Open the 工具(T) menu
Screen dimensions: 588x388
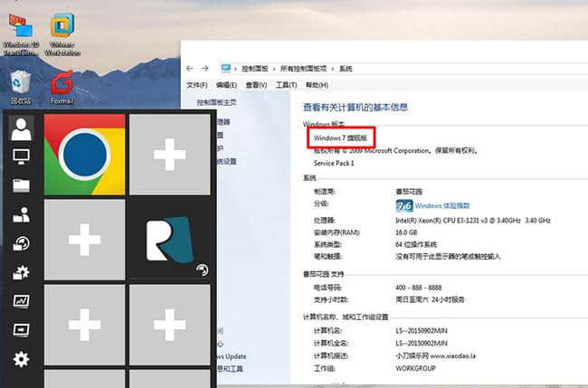point(286,85)
